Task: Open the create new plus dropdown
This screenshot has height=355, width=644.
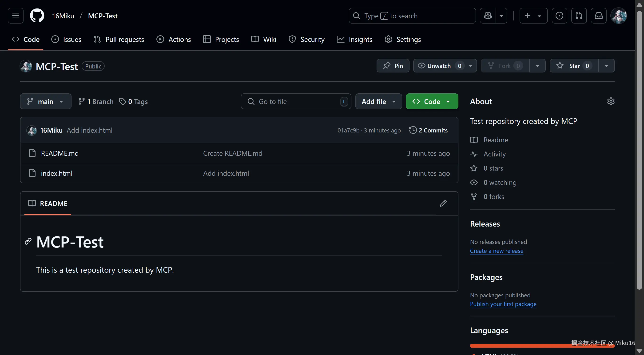Action: [x=533, y=16]
